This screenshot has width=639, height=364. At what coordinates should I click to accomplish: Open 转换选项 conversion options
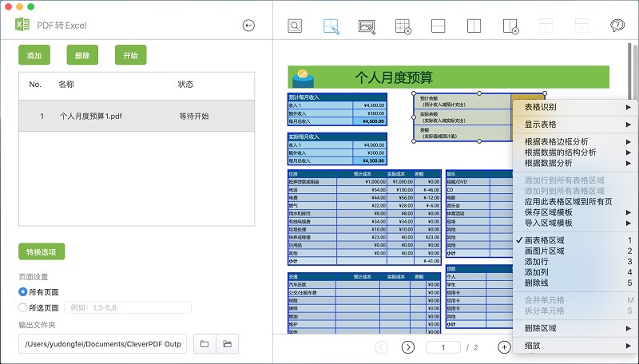coord(42,252)
